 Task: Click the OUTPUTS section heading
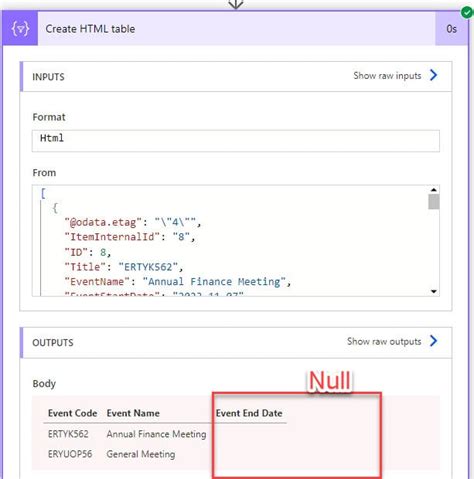click(x=53, y=343)
